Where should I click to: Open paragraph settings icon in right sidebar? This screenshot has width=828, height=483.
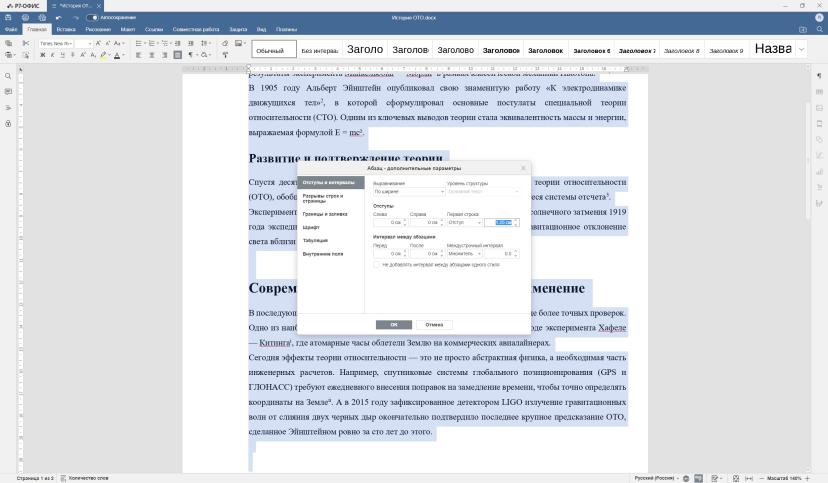(x=819, y=76)
